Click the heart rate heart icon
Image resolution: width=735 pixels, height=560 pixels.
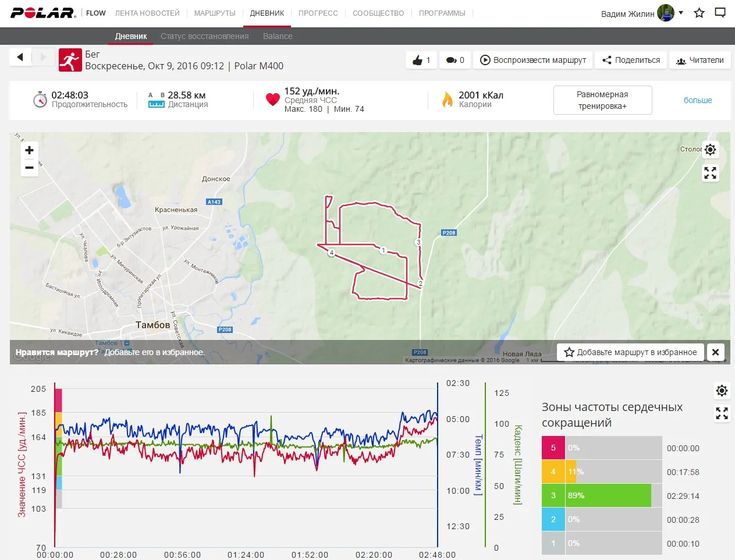pyautogui.click(x=272, y=100)
